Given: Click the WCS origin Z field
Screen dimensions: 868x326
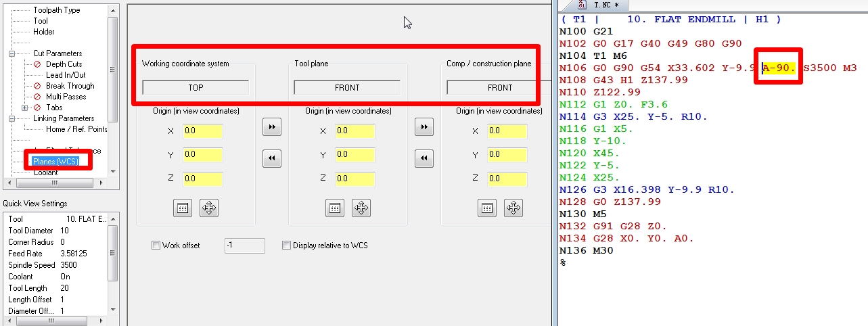Looking at the screenshot, I should coord(202,179).
